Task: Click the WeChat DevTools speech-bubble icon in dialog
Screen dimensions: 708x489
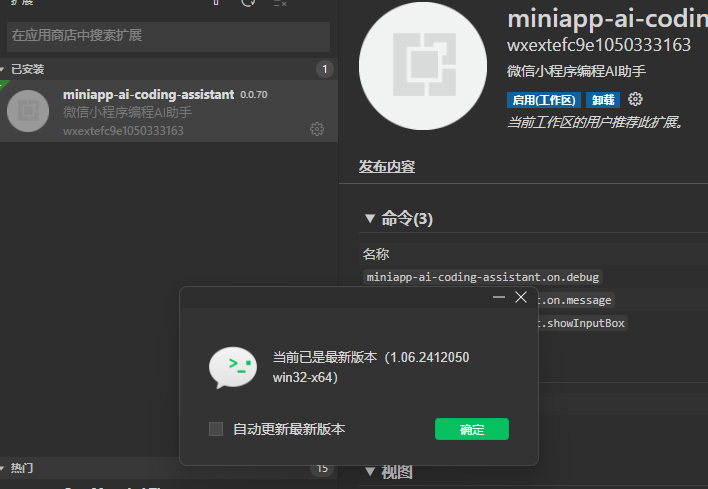Action: (233, 368)
